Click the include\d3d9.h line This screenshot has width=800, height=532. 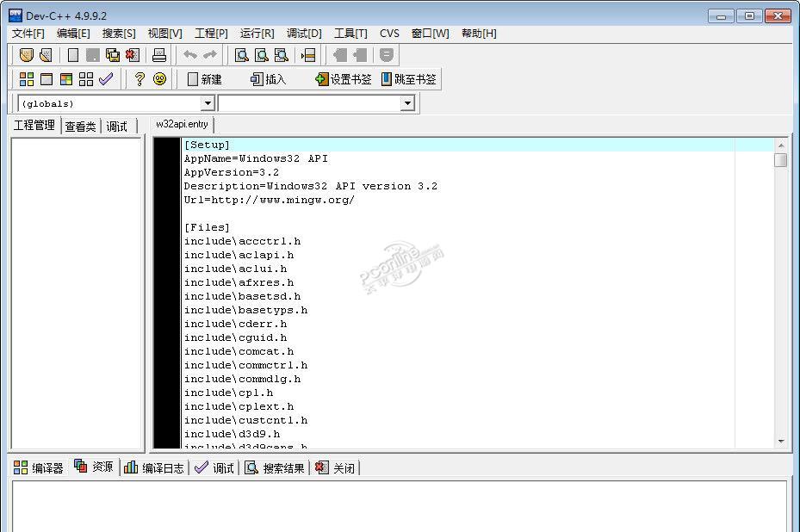click(x=233, y=434)
